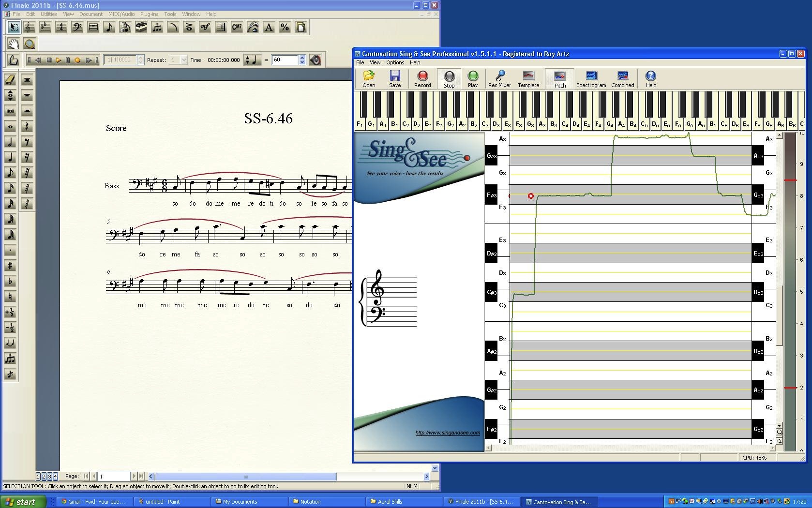Screen dimensions: 812x508
Task: Increase tempo value with spinner up arrow
Action: (x=302, y=58)
